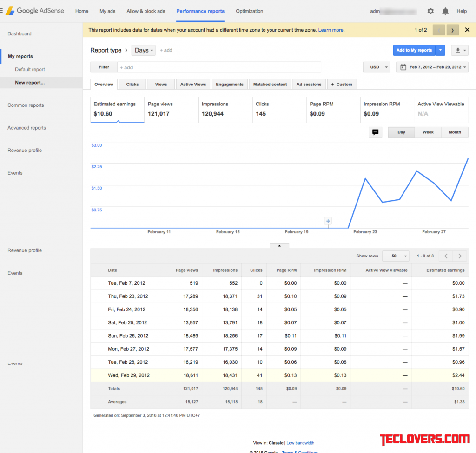This screenshot has height=453, width=476.
Task: Click the Learn more link
Action: 331,30
